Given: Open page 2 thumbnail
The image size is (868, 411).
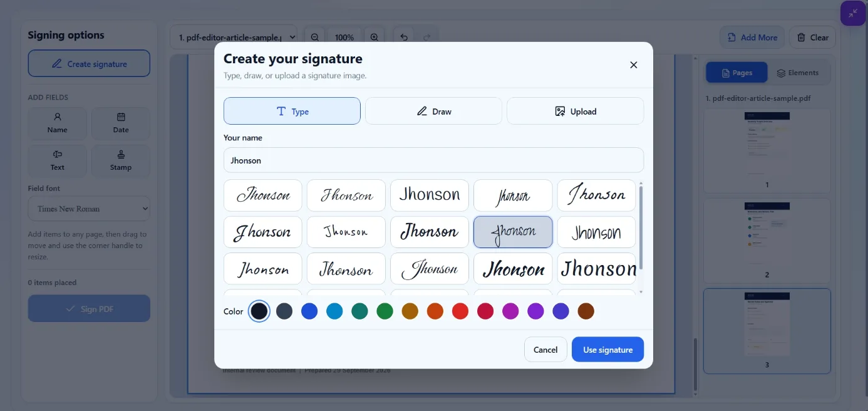Looking at the screenshot, I should tap(767, 241).
